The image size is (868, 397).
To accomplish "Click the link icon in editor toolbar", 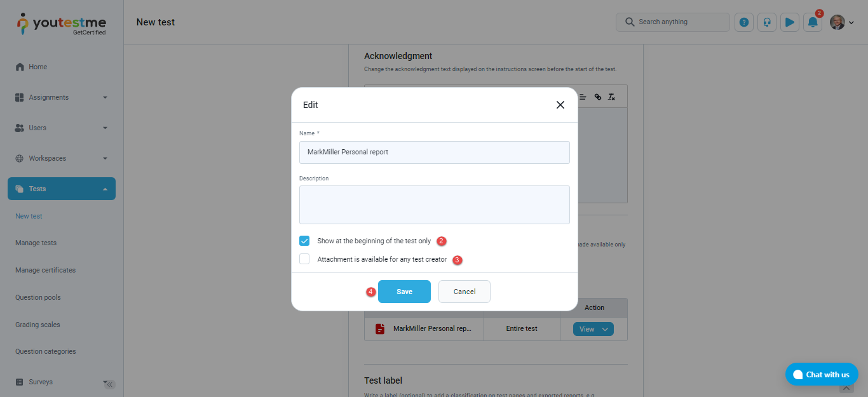I will point(597,97).
